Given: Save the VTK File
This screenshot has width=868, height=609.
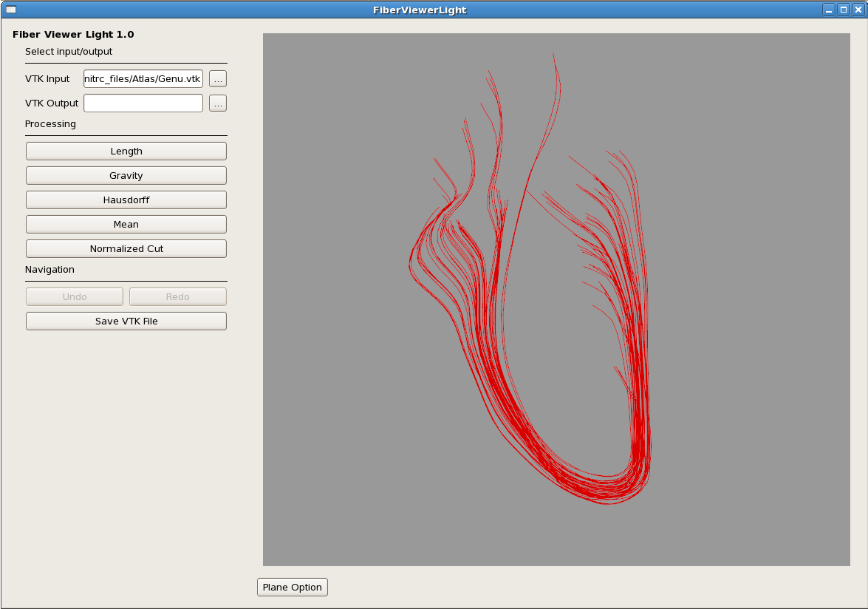Looking at the screenshot, I should tap(126, 321).
